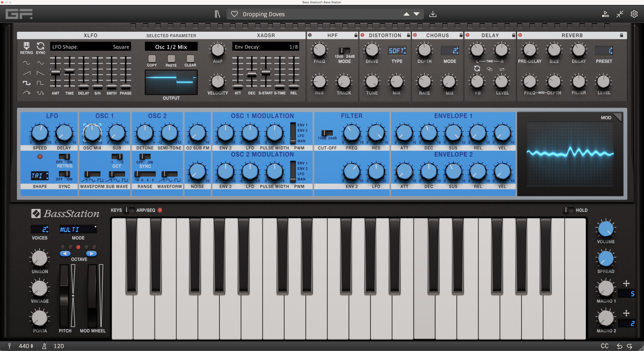Open the settings gear icon
Image resolution: width=644 pixels, height=351 pixels.
pyautogui.click(x=634, y=14)
